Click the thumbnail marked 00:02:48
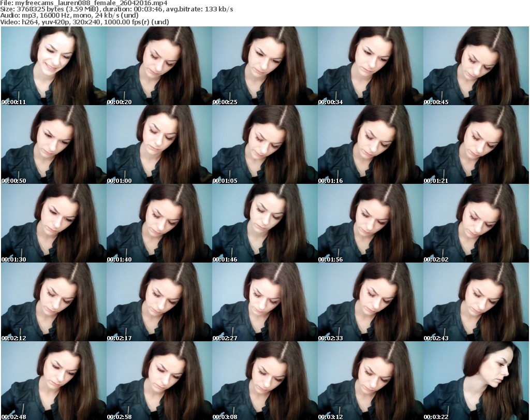Image resolution: width=530 pixels, height=420 pixels. click(x=54, y=381)
